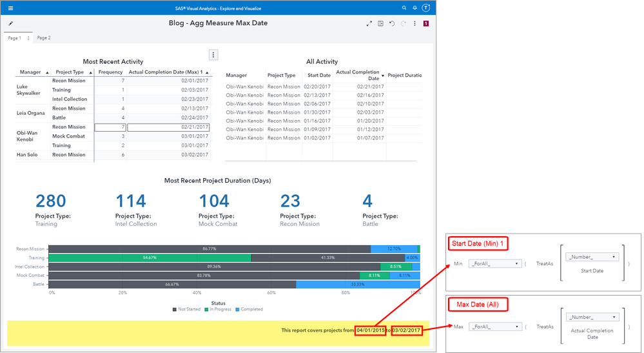Sort All Activity by Actual Completion Date

point(358,75)
